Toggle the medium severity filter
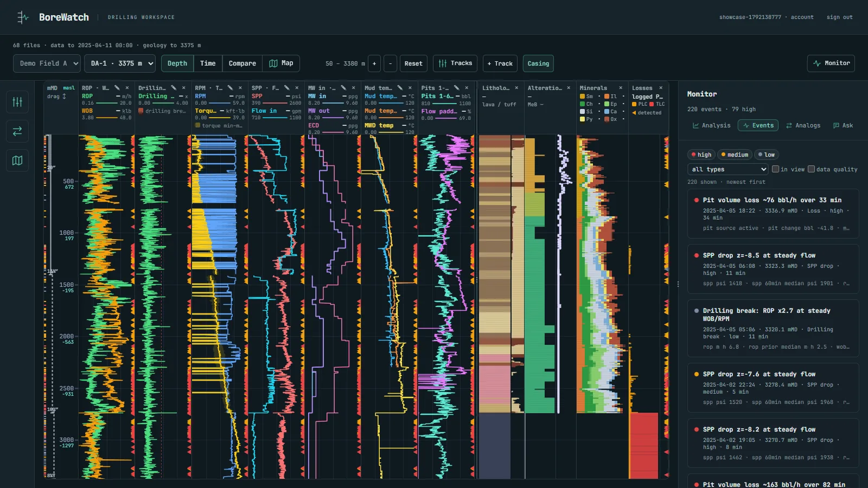The width and height of the screenshot is (868, 488). coord(735,155)
